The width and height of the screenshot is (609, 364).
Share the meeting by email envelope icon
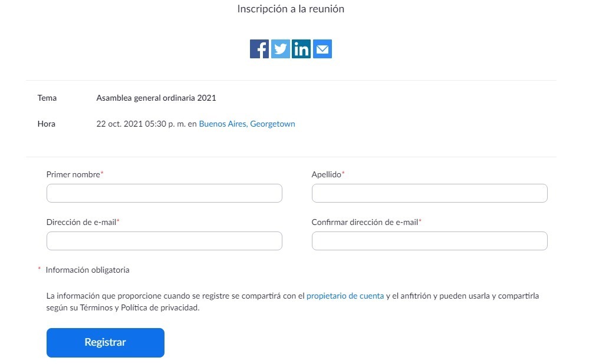click(x=322, y=49)
